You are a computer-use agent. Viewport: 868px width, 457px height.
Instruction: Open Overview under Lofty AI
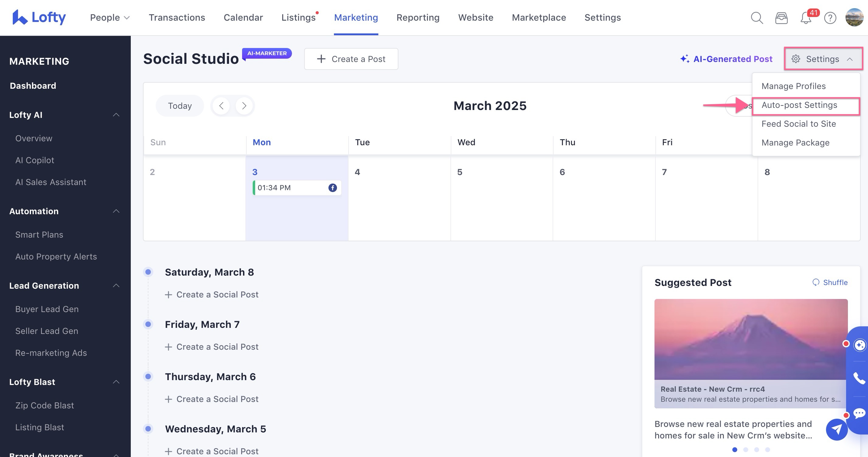pyautogui.click(x=34, y=139)
